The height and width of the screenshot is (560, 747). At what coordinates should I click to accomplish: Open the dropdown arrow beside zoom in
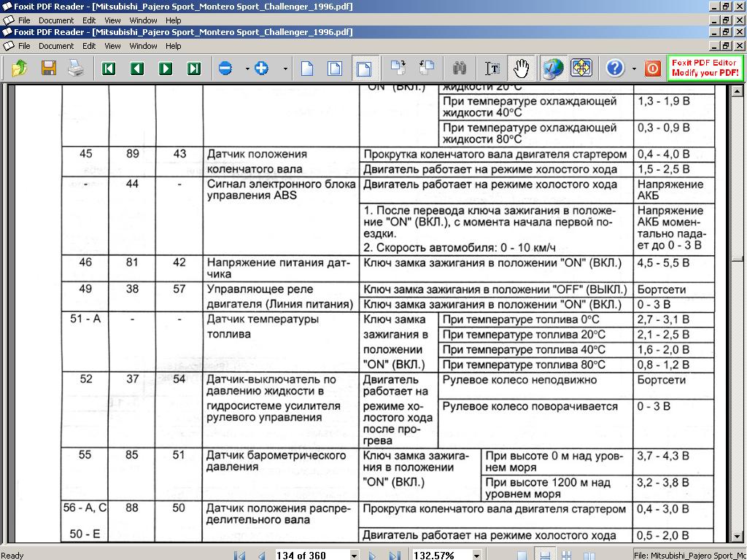pyautogui.click(x=285, y=69)
